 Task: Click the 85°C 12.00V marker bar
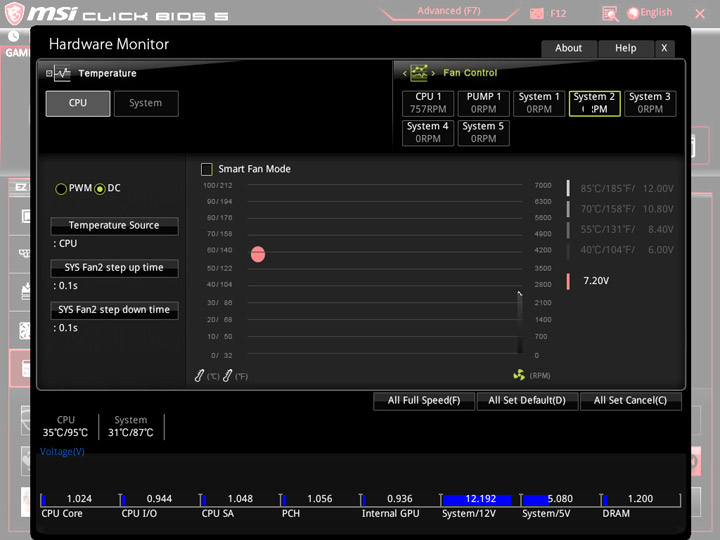(568, 188)
